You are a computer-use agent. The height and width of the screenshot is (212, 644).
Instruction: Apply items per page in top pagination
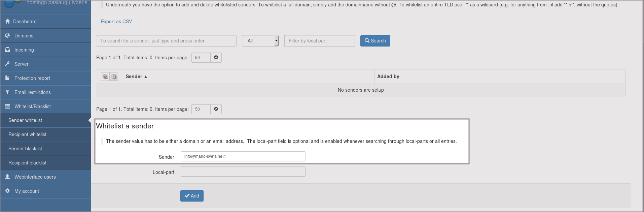[216, 58]
